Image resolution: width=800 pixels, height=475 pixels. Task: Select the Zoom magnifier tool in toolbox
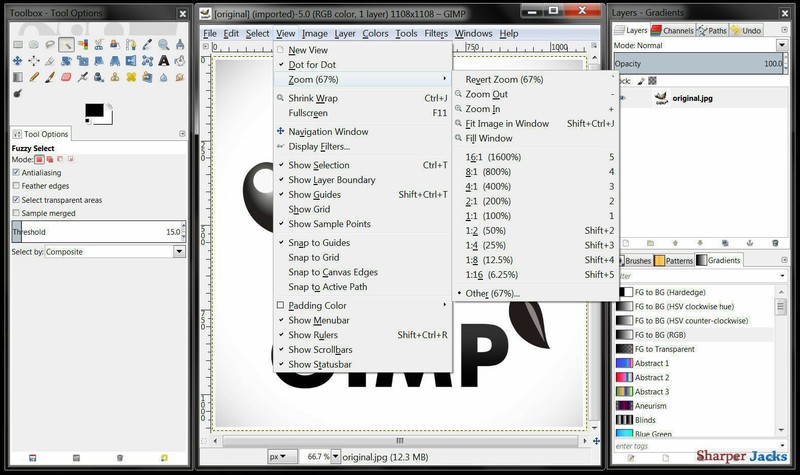pos(164,44)
